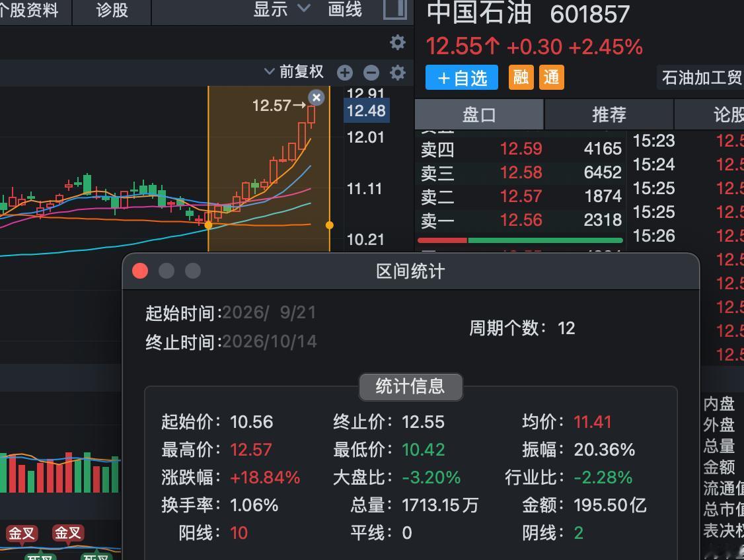The height and width of the screenshot is (560, 744).
Task: Switch to the 盘口 tab
Action: pos(479,115)
